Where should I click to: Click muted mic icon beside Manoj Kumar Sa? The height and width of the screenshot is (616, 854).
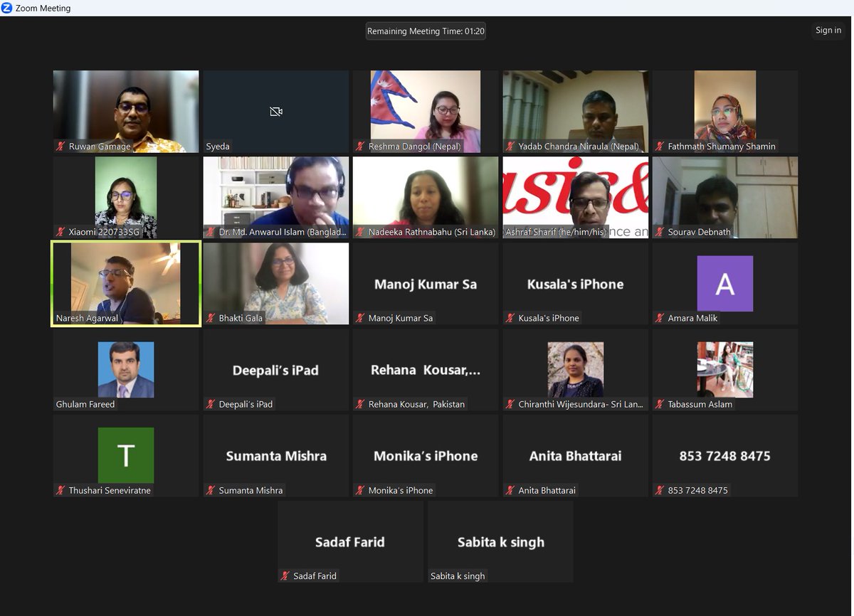point(361,318)
